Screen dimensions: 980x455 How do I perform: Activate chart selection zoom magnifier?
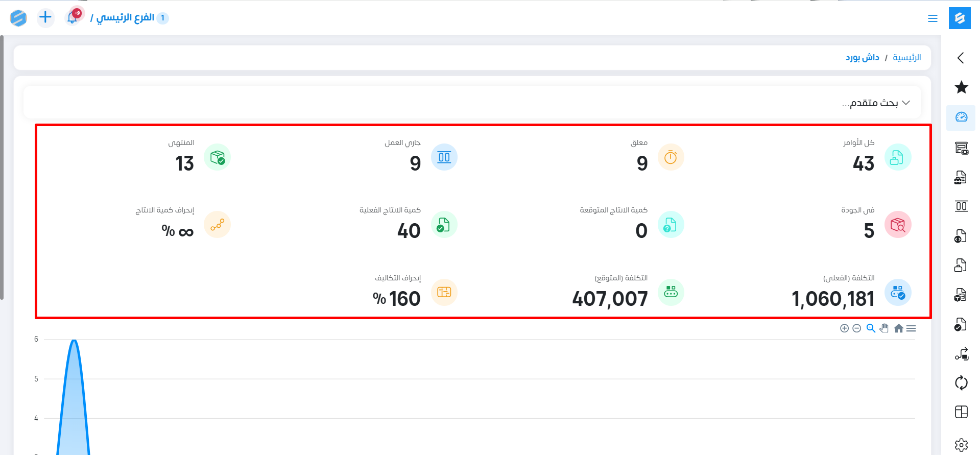pos(871,328)
